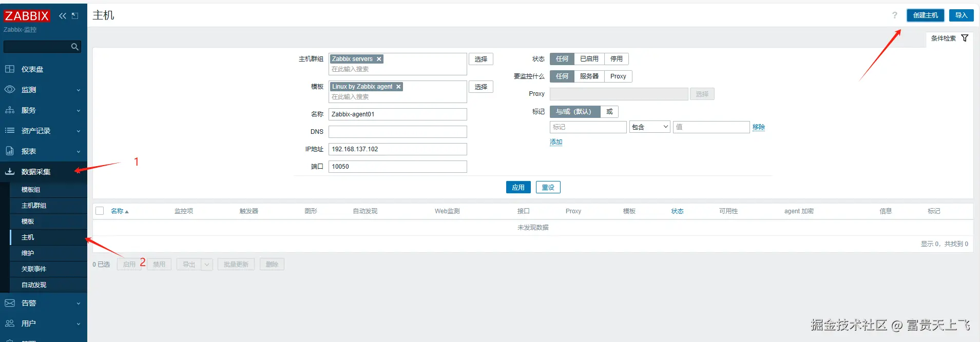The height and width of the screenshot is (342, 980).
Task: Click 选择 next to 主机群组
Action: [481, 59]
